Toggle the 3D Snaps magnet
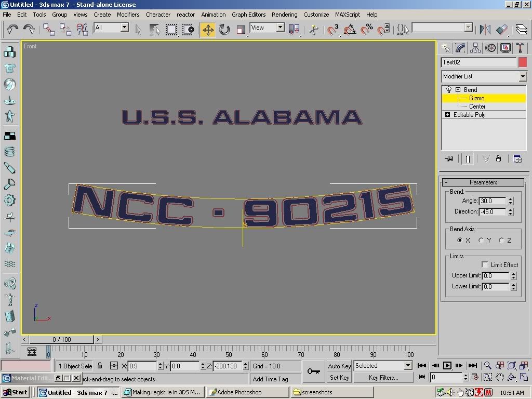 click(x=332, y=30)
